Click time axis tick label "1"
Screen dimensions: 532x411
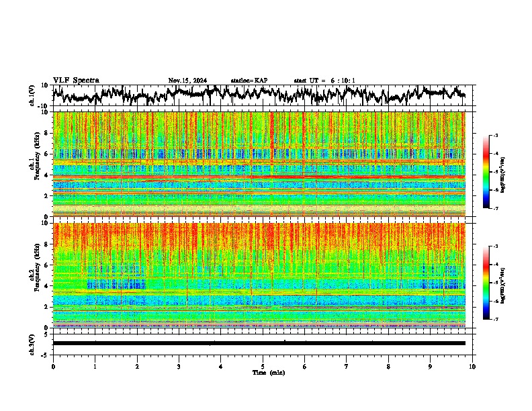95,367
